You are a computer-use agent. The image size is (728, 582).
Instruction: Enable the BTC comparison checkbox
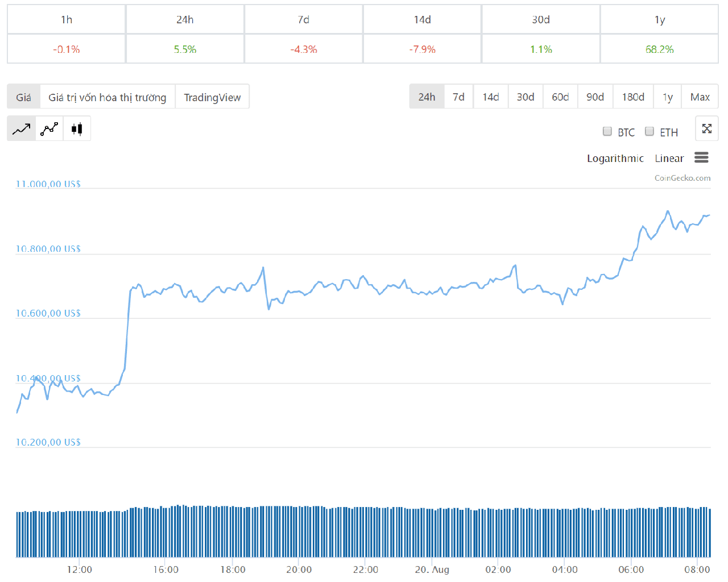coord(607,131)
